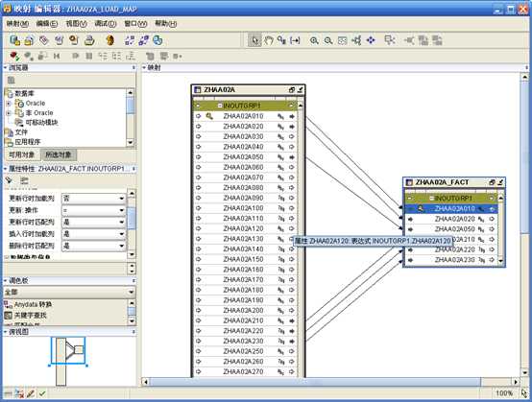Click the zoom out magnifier
The width and height of the screenshot is (532, 402).
[x=327, y=40]
